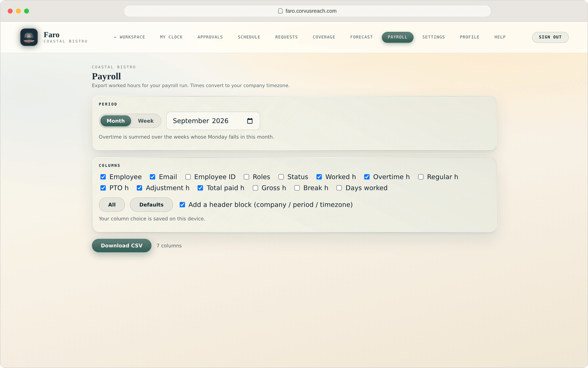Viewport: 588px width, 368px height.
Task: Click the Sign Out button
Action: (550, 37)
